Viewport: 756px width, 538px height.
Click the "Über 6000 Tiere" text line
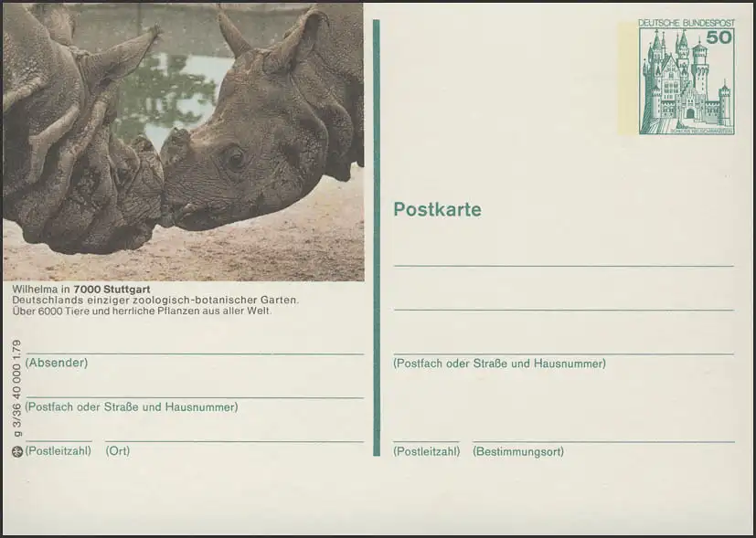point(142,311)
